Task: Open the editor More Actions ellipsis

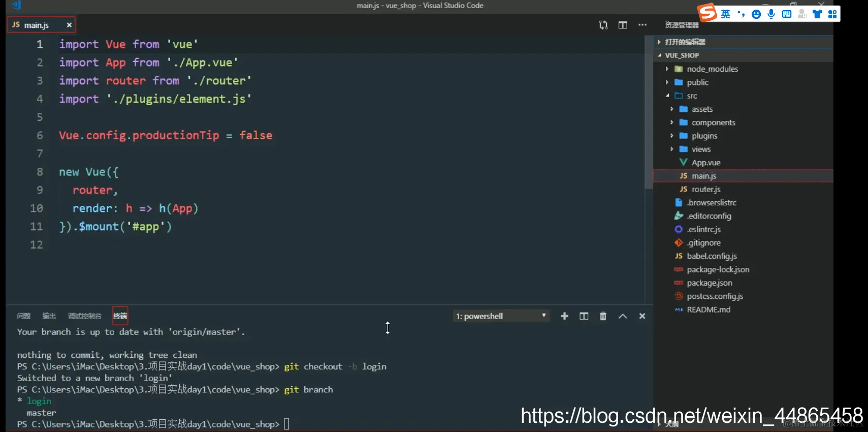Action: point(642,25)
